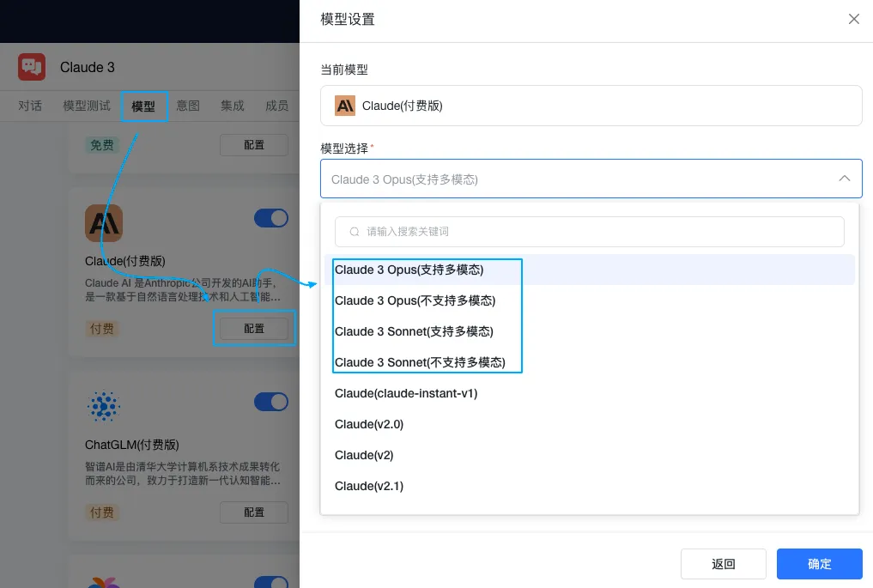Open the 模型 tab
873x588 pixels.
pyautogui.click(x=143, y=106)
